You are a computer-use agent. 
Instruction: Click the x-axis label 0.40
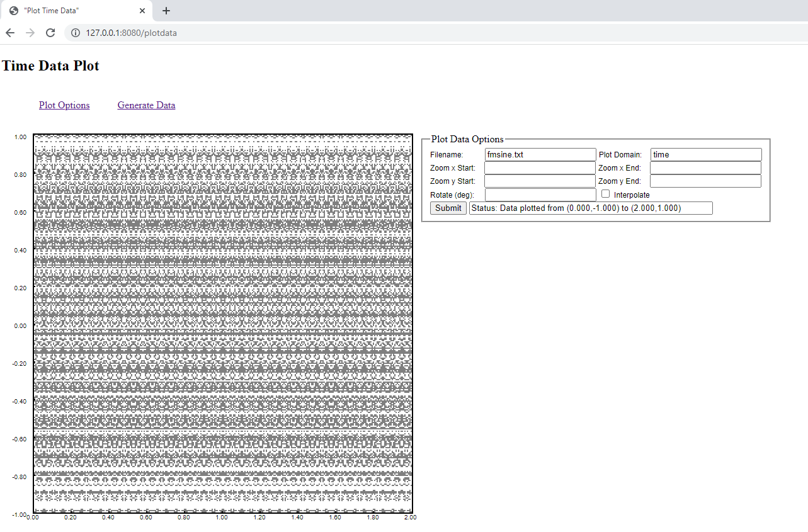(108, 518)
